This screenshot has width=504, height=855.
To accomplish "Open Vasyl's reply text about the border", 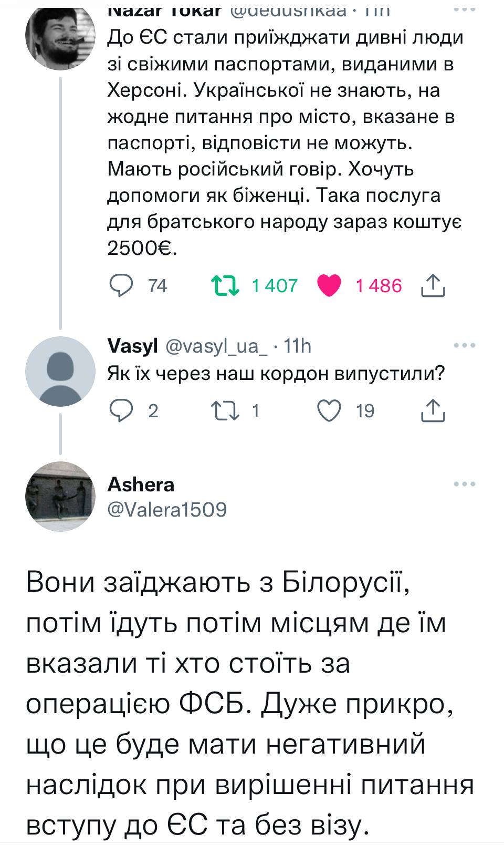I will click(x=276, y=373).
